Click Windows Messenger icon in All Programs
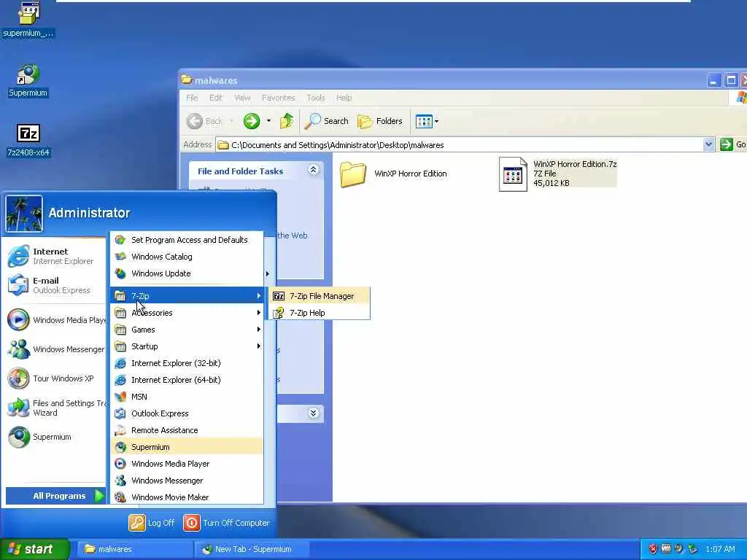This screenshot has width=747, height=560. [120, 481]
